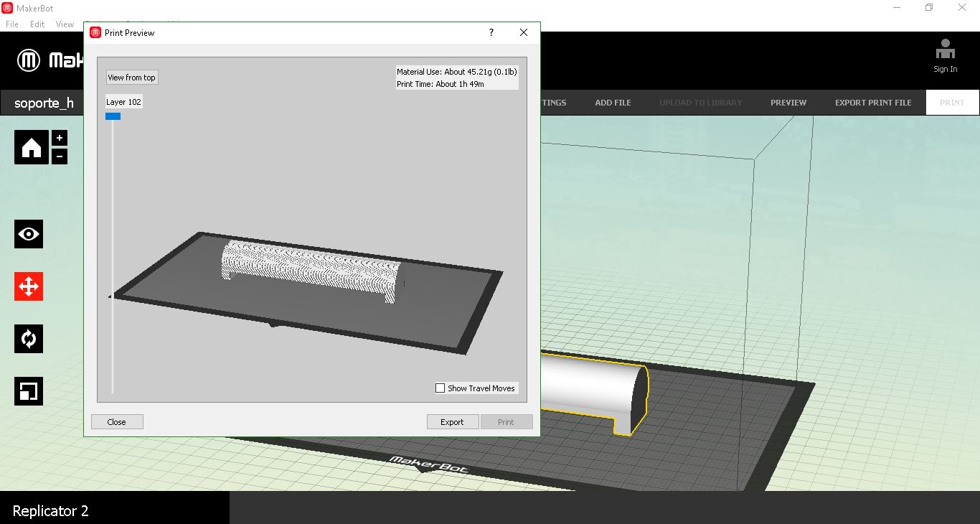Click View from top button

point(132,78)
